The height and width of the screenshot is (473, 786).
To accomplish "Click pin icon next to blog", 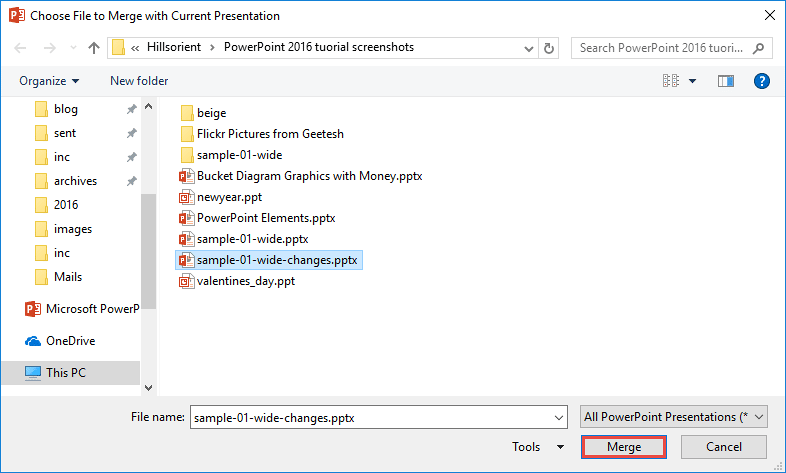I will pyautogui.click(x=131, y=109).
